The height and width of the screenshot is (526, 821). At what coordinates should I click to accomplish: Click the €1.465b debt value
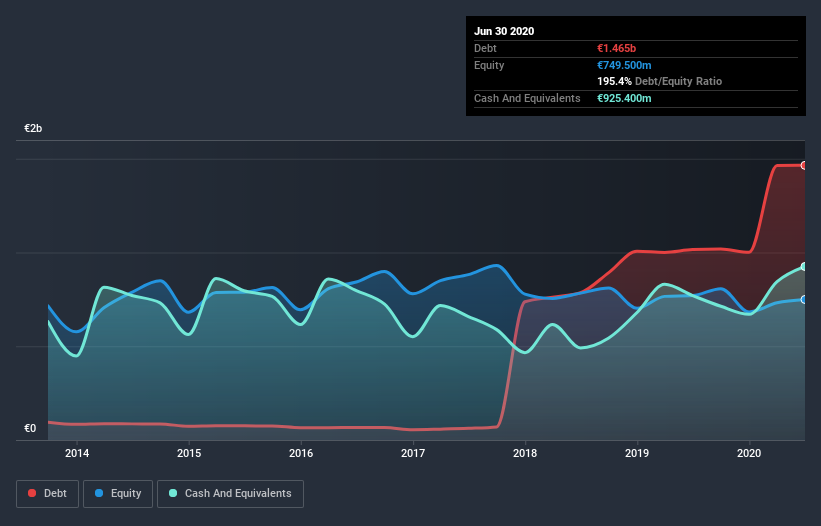(x=616, y=48)
